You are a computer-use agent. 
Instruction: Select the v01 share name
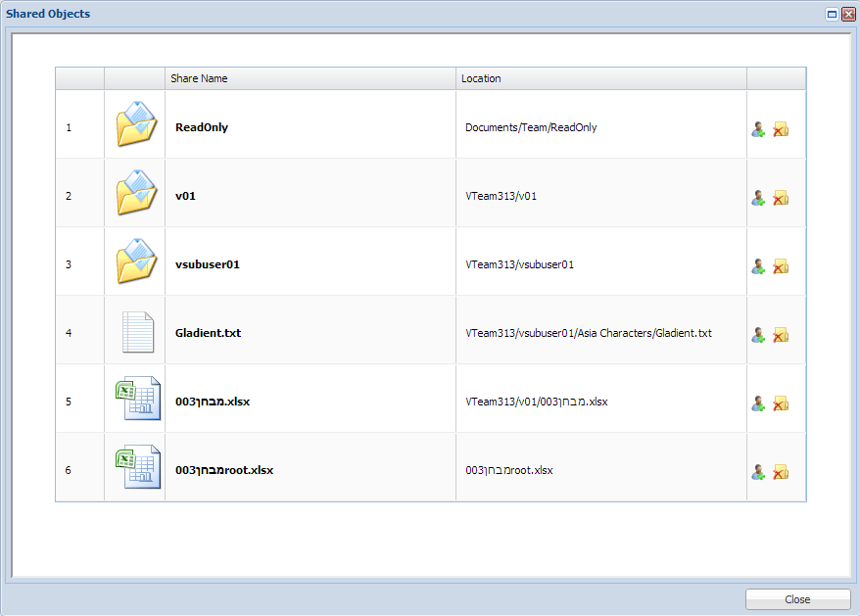(x=185, y=196)
